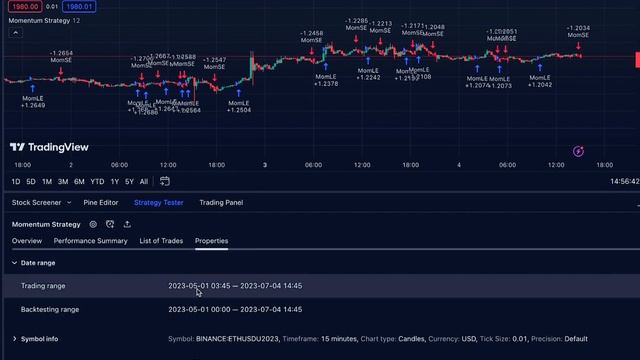Set chart range to 6M
The image size is (640, 360).
[x=79, y=182]
